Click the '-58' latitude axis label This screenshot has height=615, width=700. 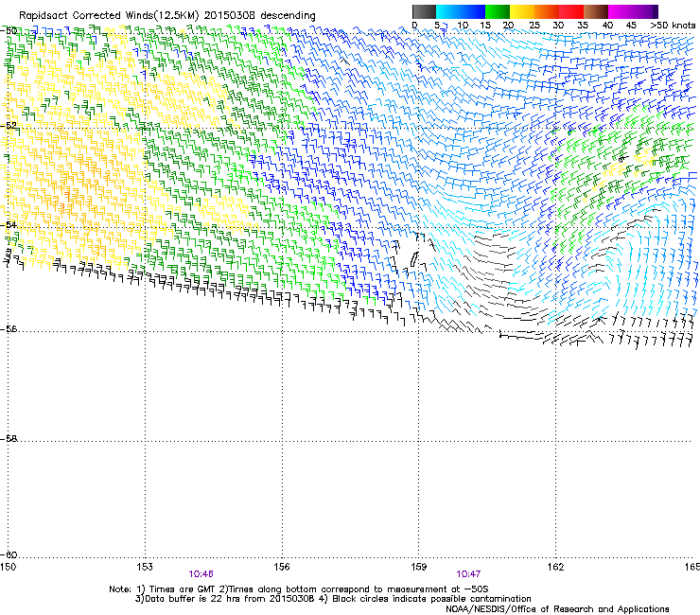point(9,439)
